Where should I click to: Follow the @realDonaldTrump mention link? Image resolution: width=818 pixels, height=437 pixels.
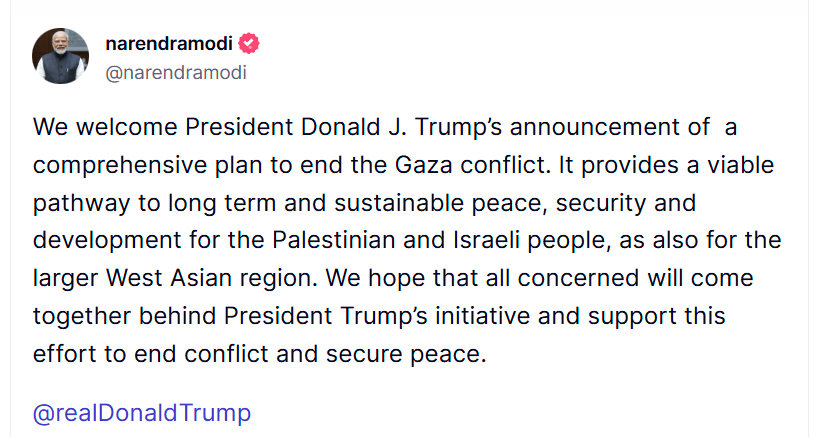[142, 413]
